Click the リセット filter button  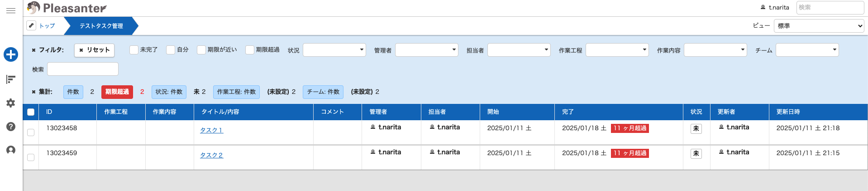94,50
